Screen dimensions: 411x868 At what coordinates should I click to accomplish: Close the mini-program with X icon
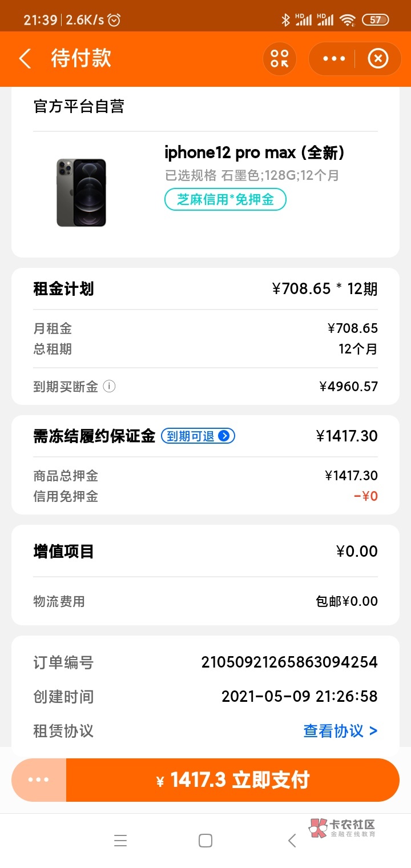[x=377, y=59]
